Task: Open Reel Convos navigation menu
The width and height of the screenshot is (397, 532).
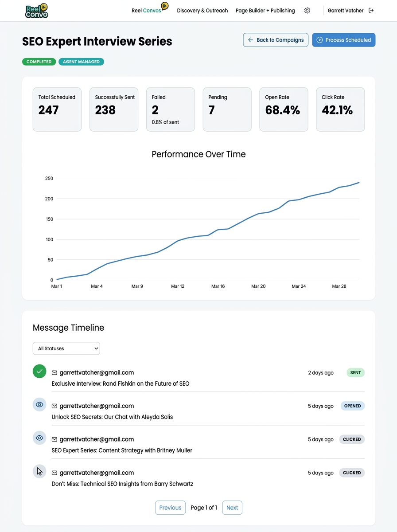Action: [147, 11]
